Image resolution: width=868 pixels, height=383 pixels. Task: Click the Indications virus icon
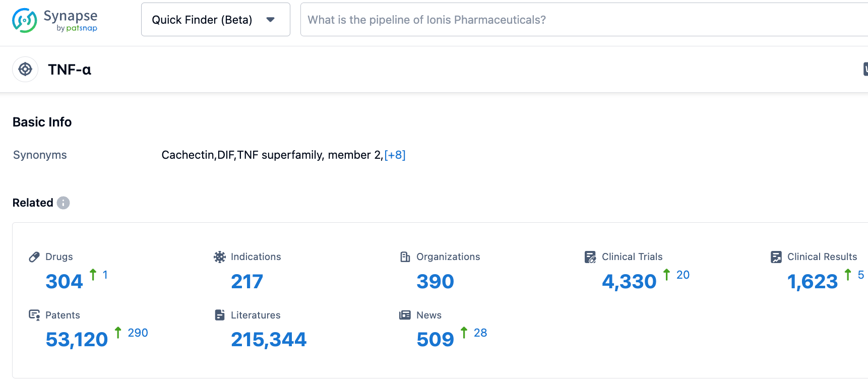pos(220,257)
